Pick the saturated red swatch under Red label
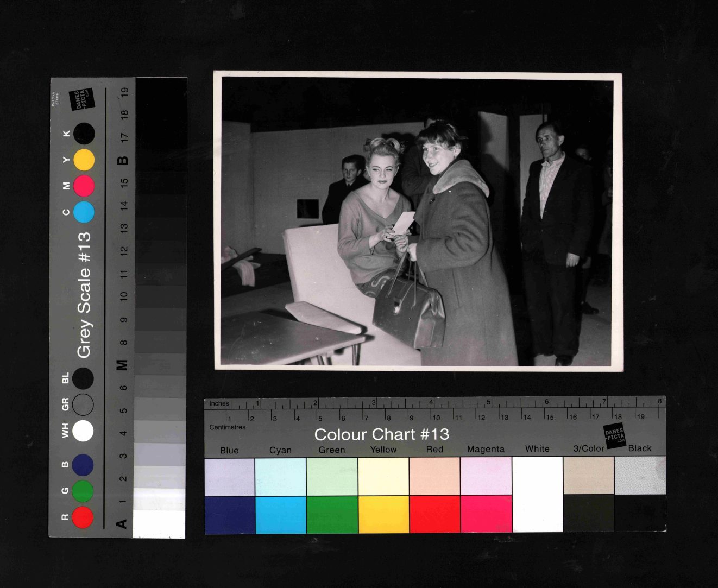 [434, 514]
